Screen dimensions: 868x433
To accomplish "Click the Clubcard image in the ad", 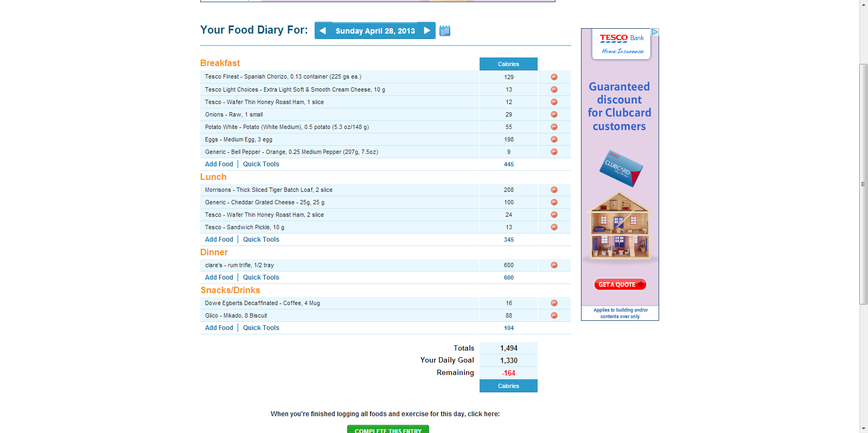I will [x=621, y=169].
